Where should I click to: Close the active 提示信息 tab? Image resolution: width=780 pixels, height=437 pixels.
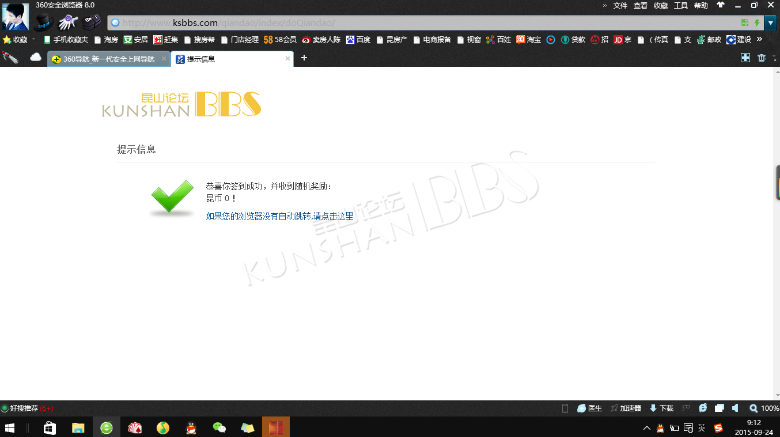288,59
